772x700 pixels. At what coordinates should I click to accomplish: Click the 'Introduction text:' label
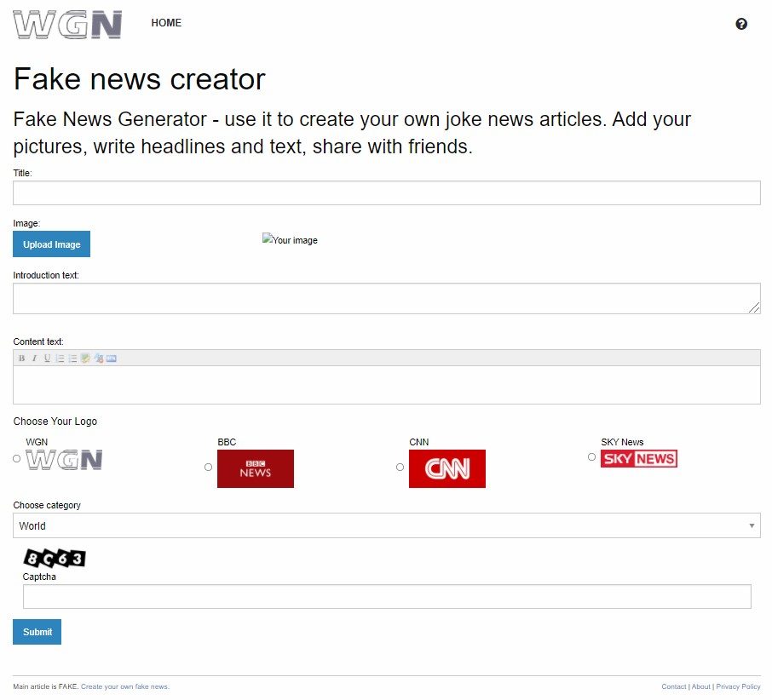46,275
